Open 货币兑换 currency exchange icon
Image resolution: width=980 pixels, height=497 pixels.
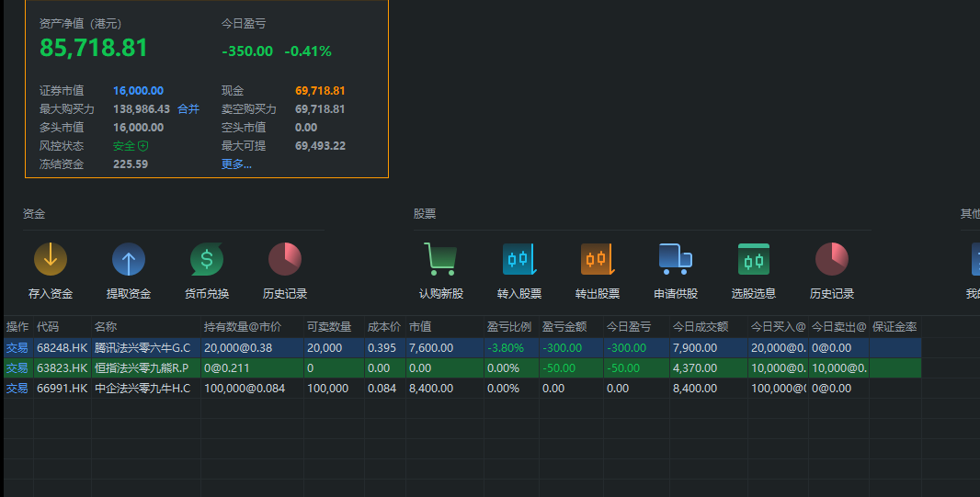pyautogui.click(x=206, y=258)
